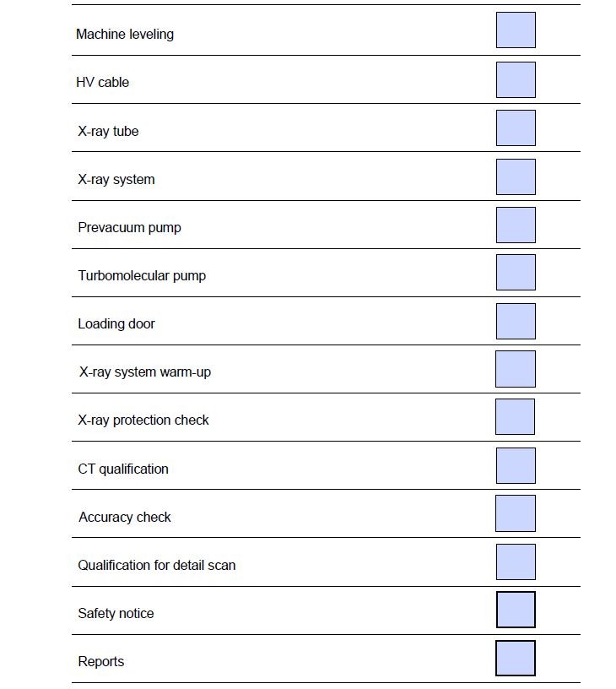616x689 pixels.
Task: Mark the X-ray tube checkbox
Action: pos(516,127)
